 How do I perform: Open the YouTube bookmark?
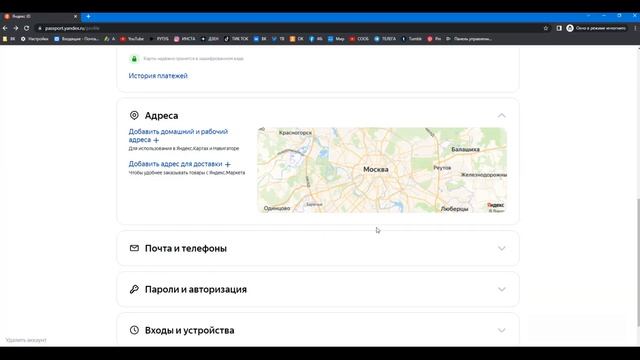[132, 39]
